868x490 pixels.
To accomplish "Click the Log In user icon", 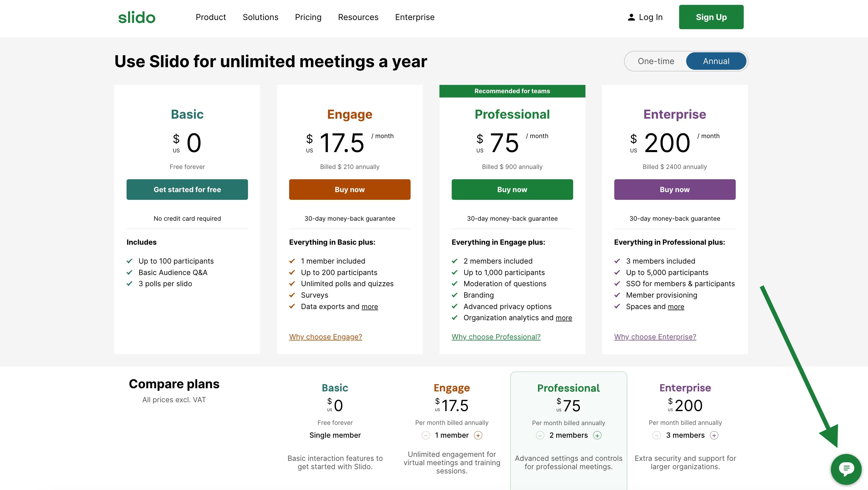I will tap(631, 17).
